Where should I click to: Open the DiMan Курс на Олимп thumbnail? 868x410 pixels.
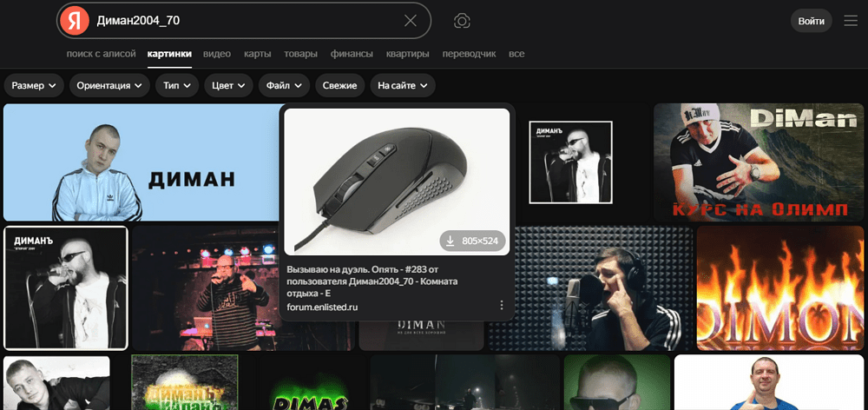point(759,162)
